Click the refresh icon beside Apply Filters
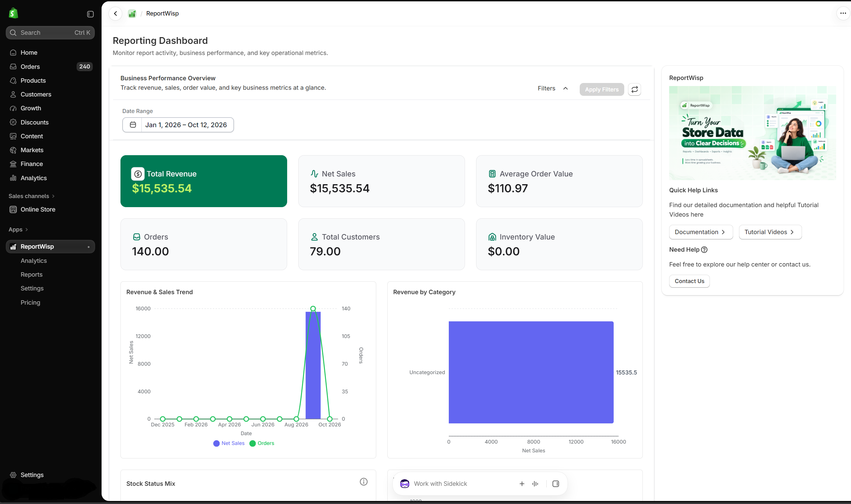This screenshot has height=504, width=851. (x=634, y=89)
